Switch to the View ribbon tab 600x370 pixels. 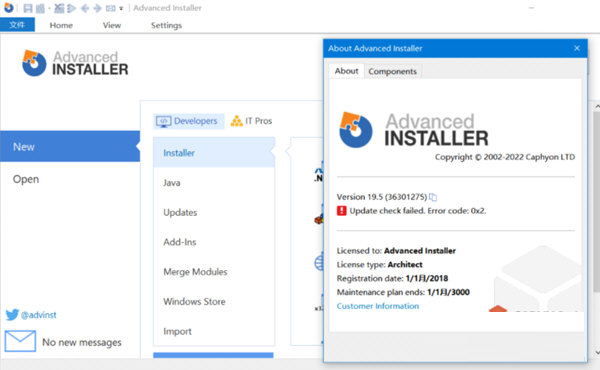(112, 25)
